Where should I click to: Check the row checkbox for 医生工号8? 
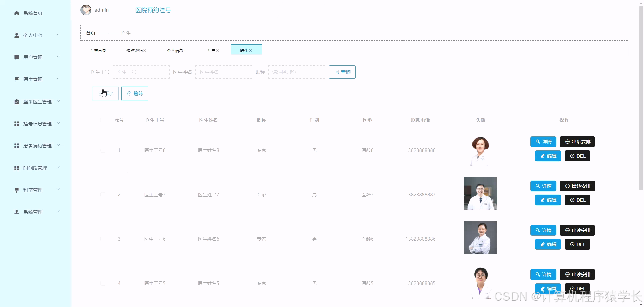click(x=103, y=150)
